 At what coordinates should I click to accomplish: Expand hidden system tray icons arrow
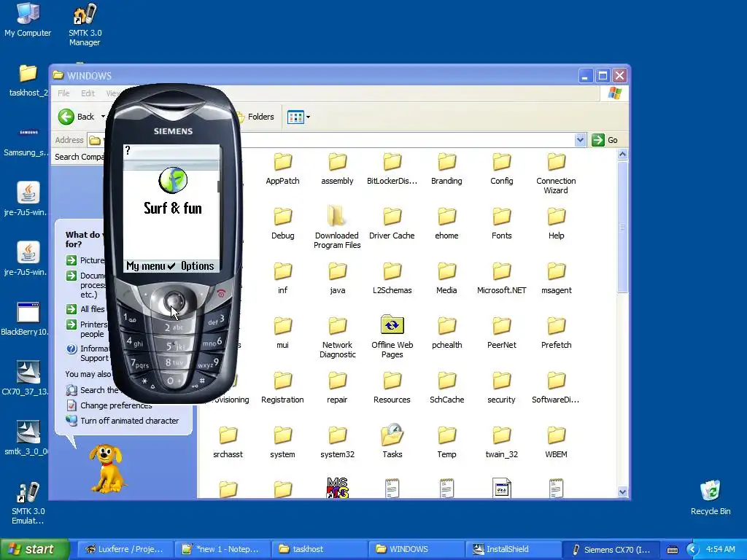[693, 550]
